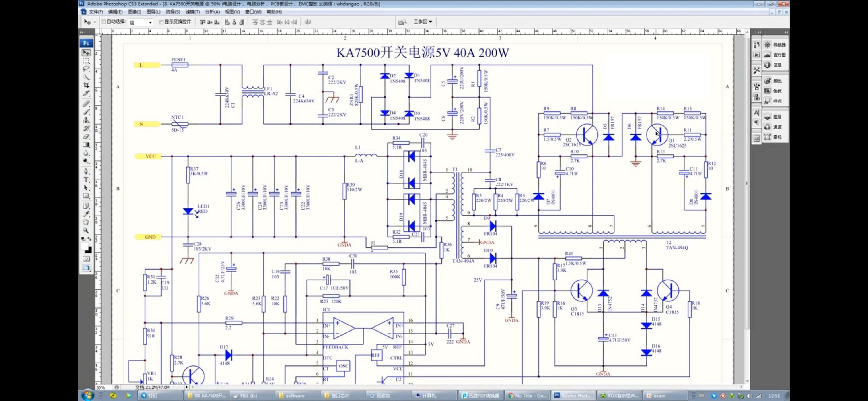Screen dimensions: 868x401
Task: Select the Healing Brush tool
Action: point(86,104)
